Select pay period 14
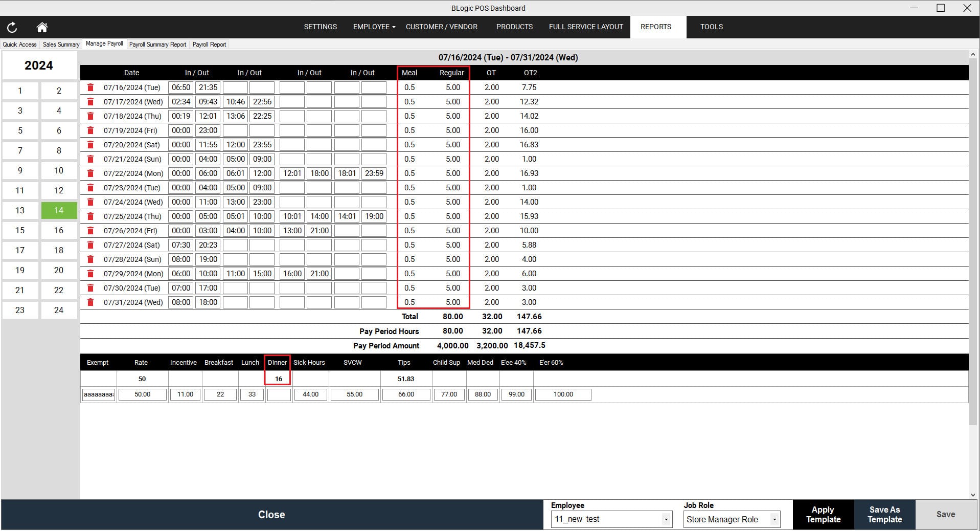 (x=59, y=210)
